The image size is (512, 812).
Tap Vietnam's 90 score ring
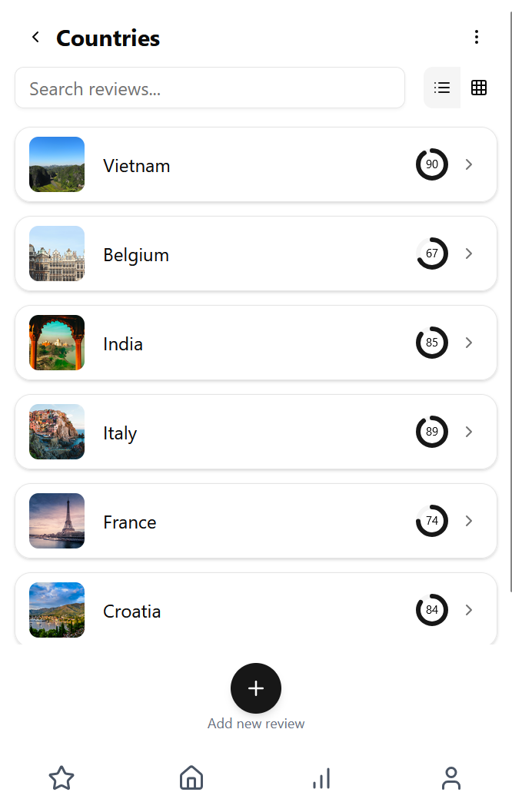coord(432,164)
